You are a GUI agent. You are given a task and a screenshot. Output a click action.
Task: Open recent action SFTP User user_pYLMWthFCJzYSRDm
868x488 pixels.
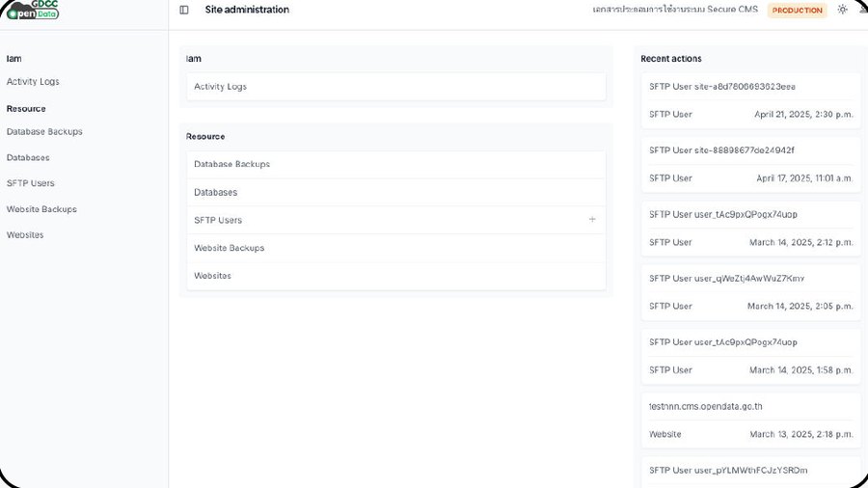(x=728, y=471)
